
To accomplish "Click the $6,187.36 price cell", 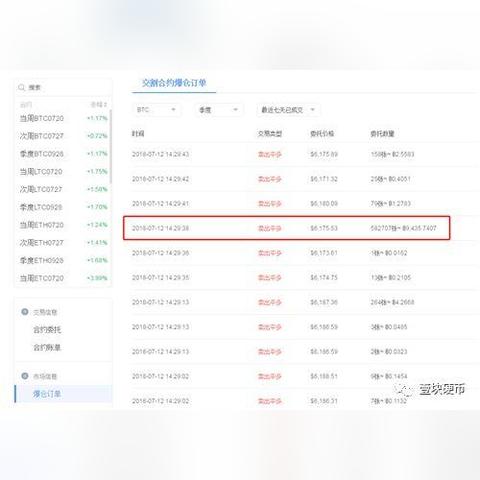I will coord(324,302).
